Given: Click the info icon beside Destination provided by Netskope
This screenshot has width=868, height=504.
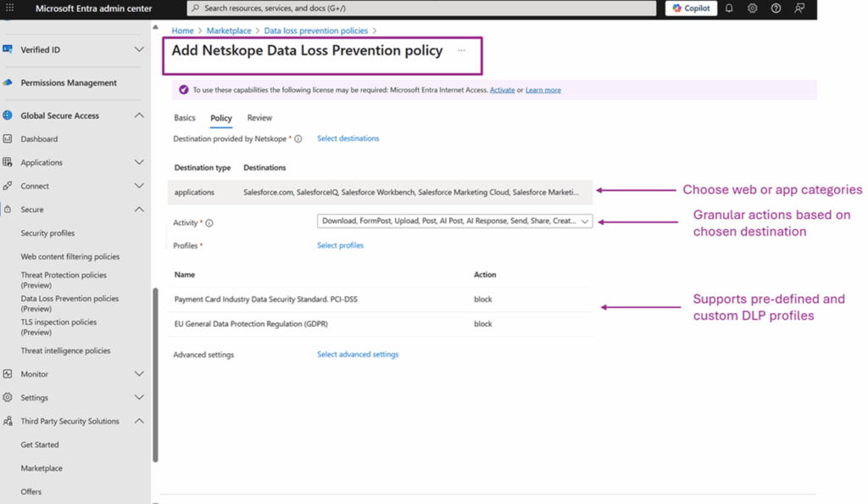Looking at the screenshot, I should pos(298,138).
